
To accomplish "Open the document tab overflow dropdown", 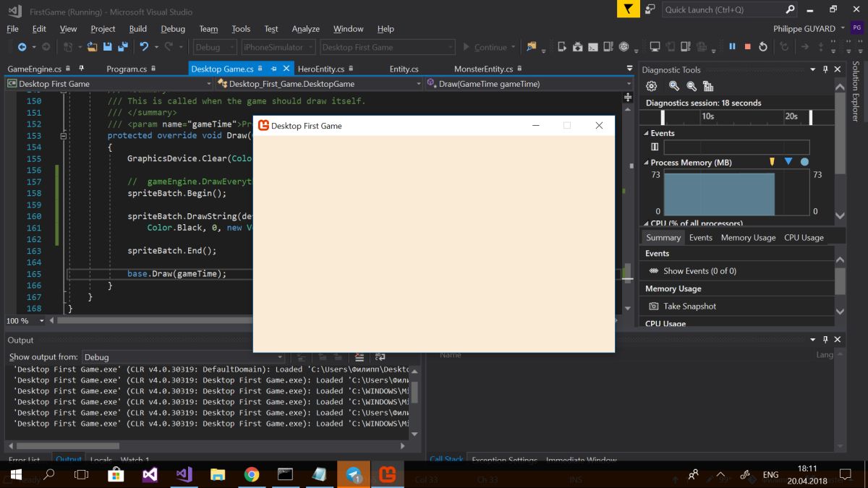I will click(629, 69).
